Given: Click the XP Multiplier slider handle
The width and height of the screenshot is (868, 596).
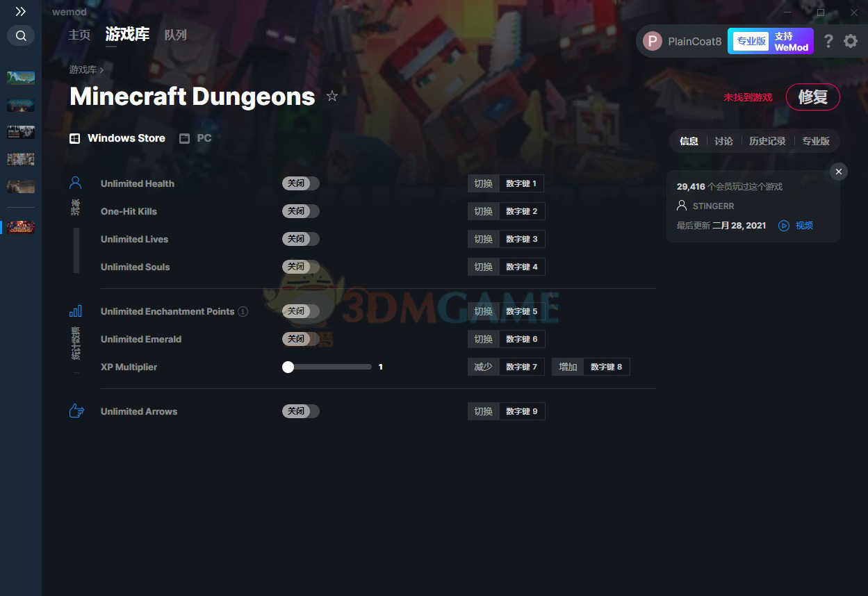Looking at the screenshot, I should 288,367.
